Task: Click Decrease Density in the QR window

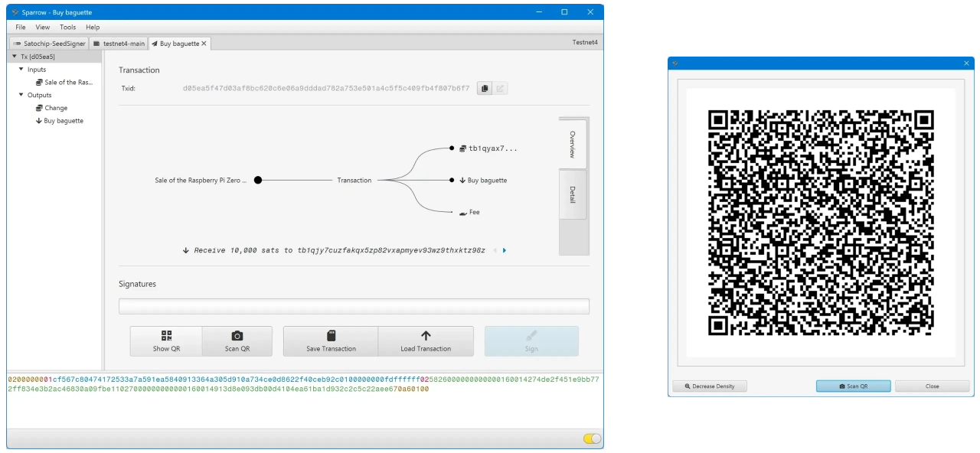Action: (710, 386)
